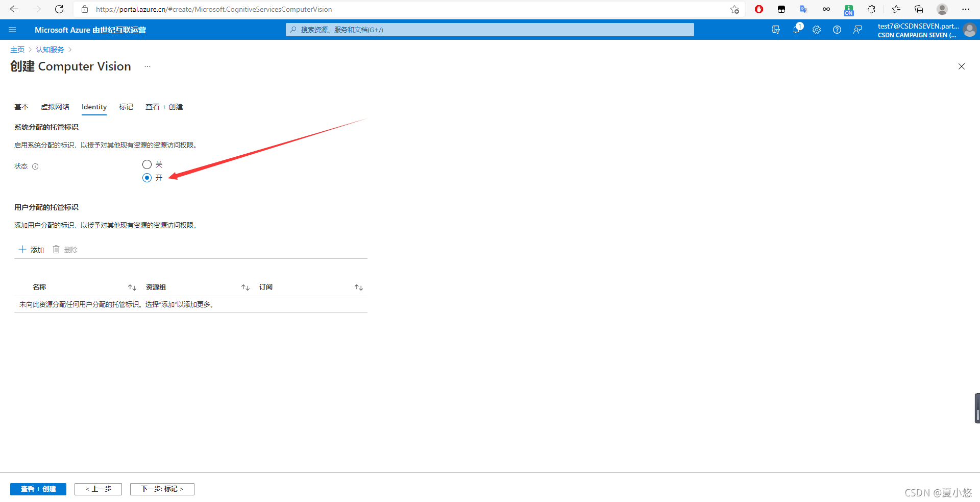Select the 开 radio option
The height and width of the screenshot is (502, 980).
coord(147,178)
